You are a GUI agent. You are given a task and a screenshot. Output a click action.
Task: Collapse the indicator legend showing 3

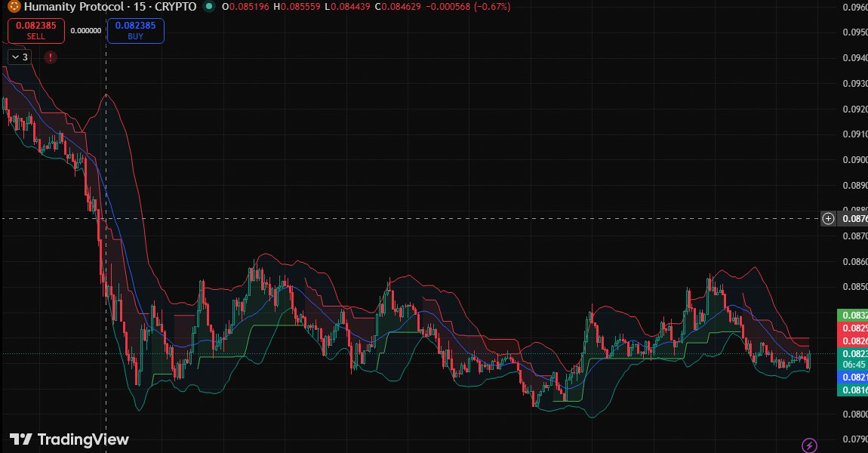point(20,57)
